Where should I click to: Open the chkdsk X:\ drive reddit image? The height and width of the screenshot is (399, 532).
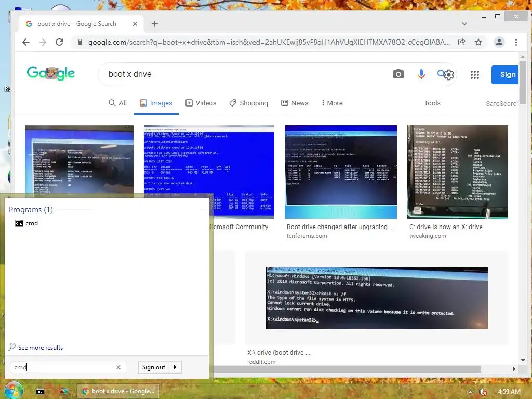[x=377, y=298]
